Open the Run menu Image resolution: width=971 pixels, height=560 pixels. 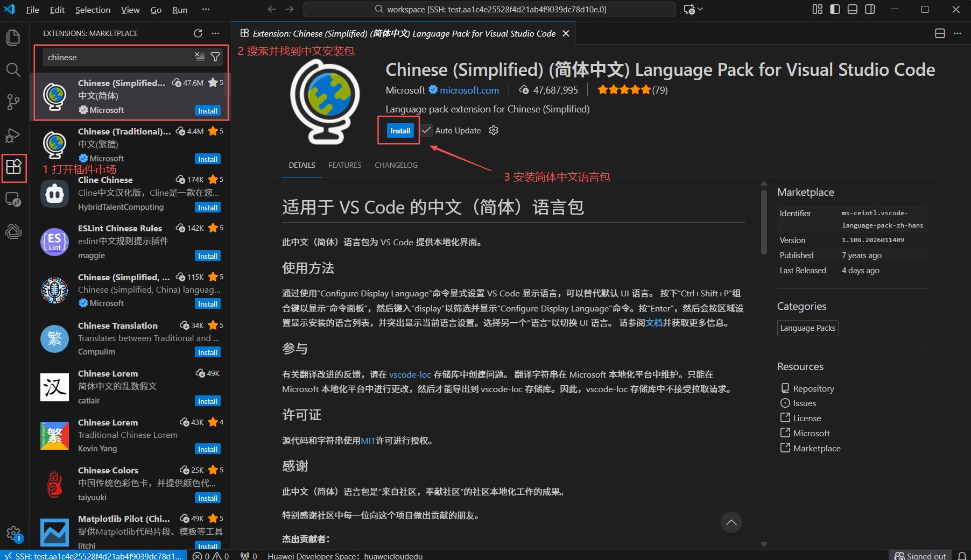(180, 10)
